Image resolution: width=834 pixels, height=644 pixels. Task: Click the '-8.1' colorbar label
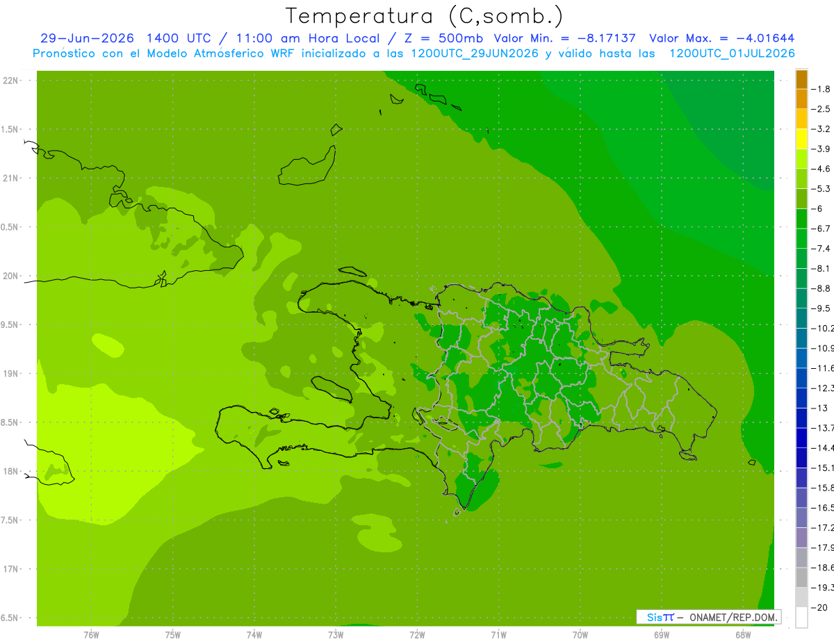tap(821, 268)
